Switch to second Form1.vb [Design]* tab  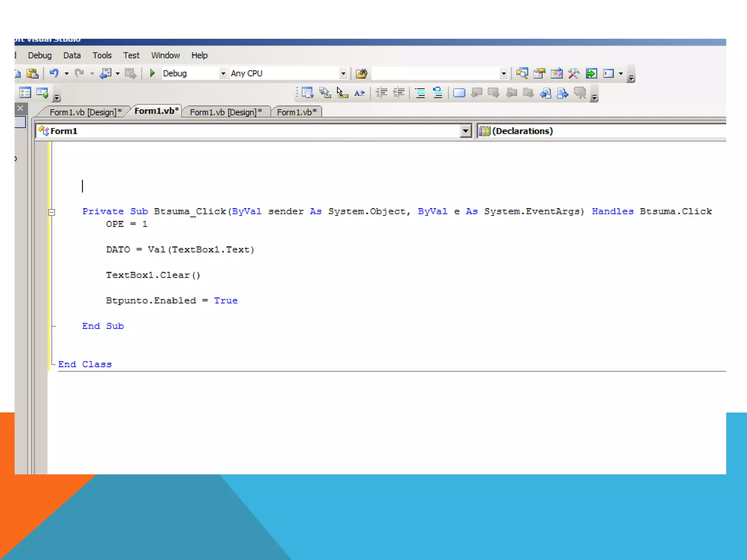pyautogui.click(x=226, y=112)
